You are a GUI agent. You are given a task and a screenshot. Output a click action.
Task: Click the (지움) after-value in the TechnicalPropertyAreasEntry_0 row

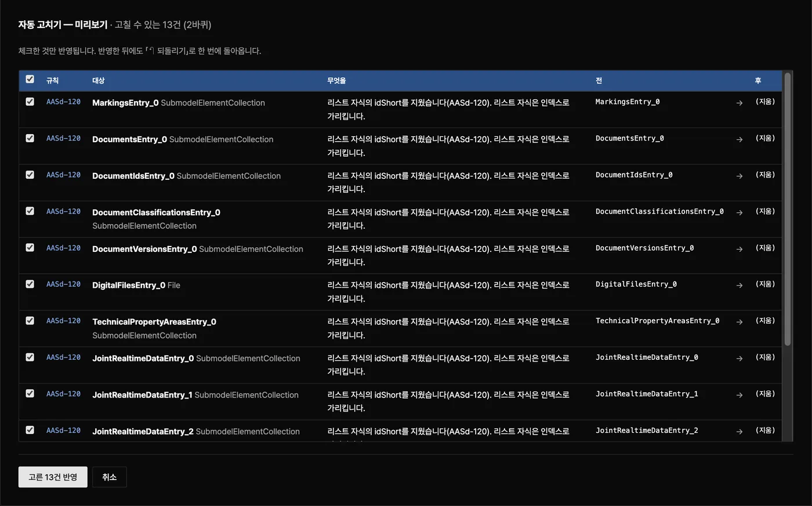pyautogui.click(x=765, y=321)
